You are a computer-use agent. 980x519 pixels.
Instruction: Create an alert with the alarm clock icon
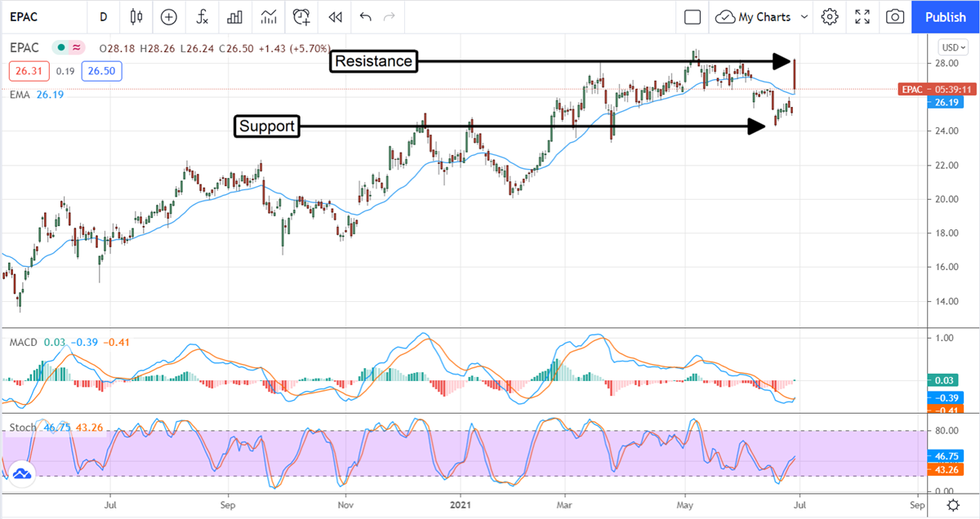[302, 16]
